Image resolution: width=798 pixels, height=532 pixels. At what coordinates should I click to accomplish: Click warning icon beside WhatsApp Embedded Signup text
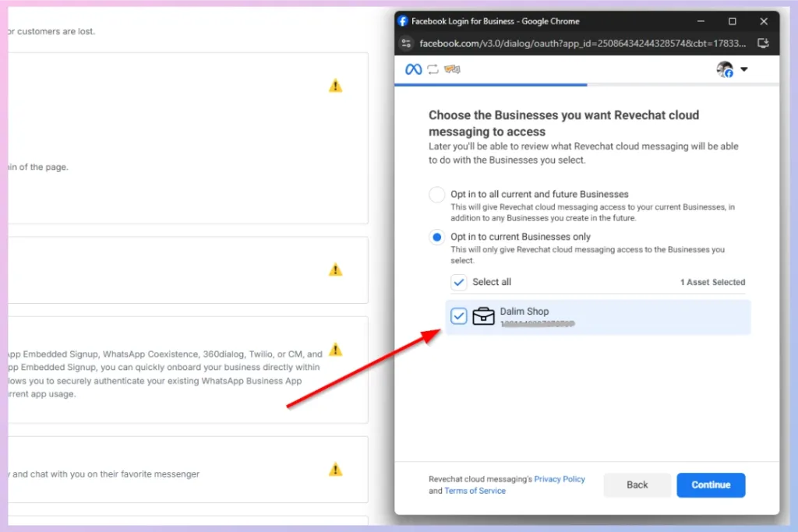335,350
